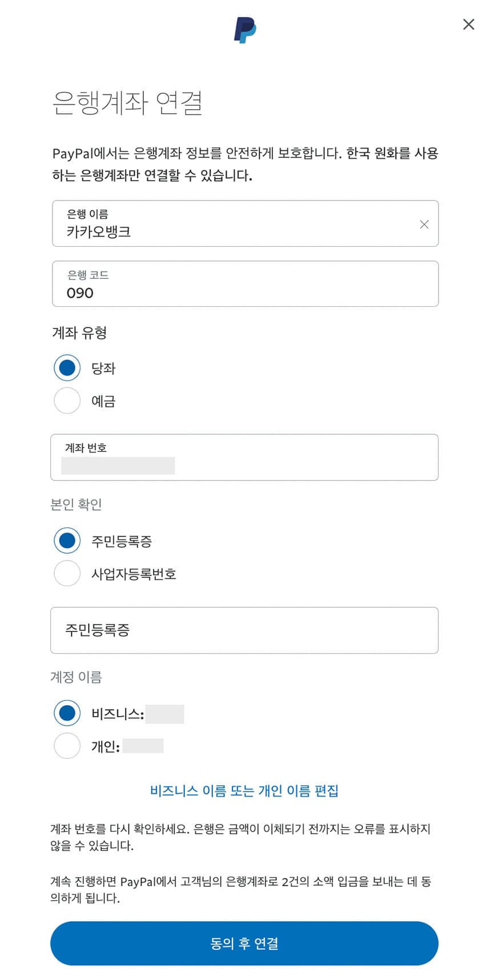Select the 비즈니스 account name option
The width and height of the screenshot is (491, 980).
pos(67,713)
